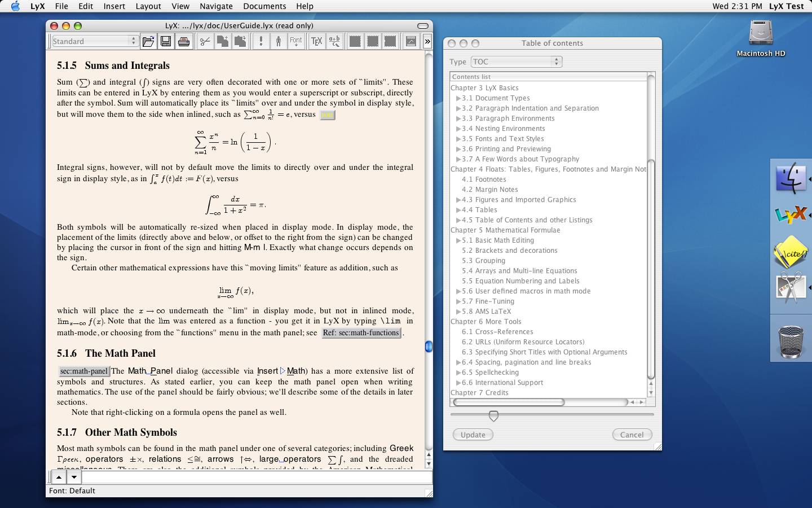Click the down arrow next to the command buffer
The height and width of the screenshot is (508, 812).
coord(74,477)
